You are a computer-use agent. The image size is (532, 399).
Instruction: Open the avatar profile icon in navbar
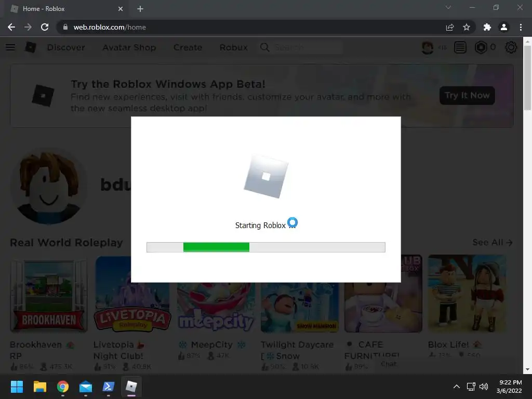coord(427,47)
